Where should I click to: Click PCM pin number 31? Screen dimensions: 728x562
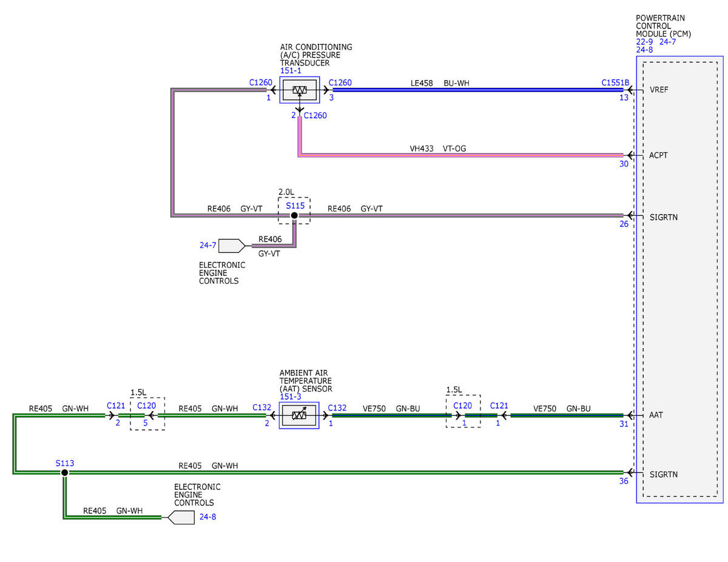point(624,424)
